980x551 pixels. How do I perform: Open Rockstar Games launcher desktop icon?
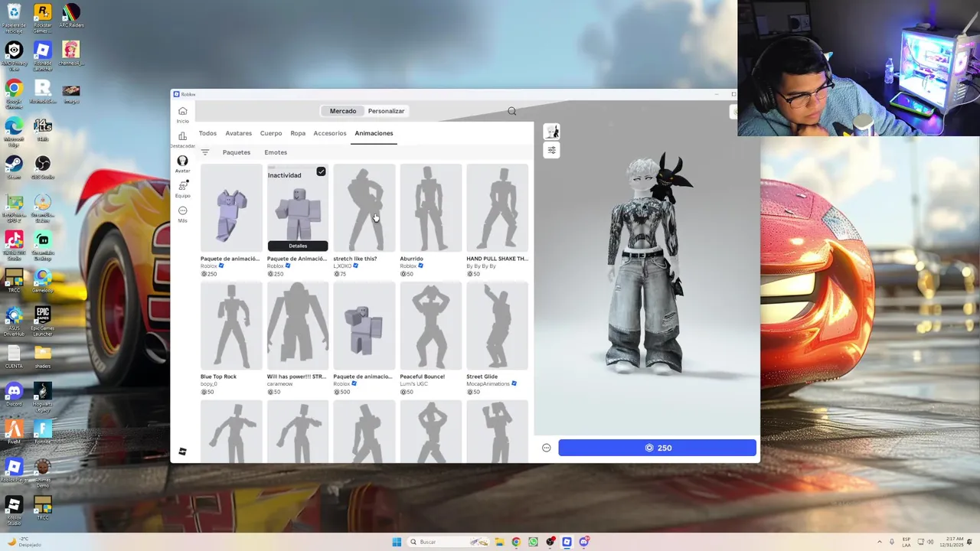click(43, 18)
